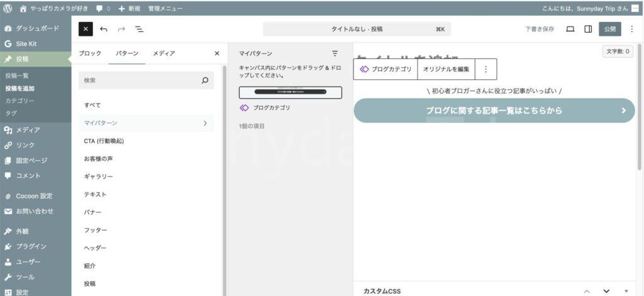This screenshot has width=644, height=296.
Task: Click the 検索 pattern search field
Action: (x=138, y=80)
